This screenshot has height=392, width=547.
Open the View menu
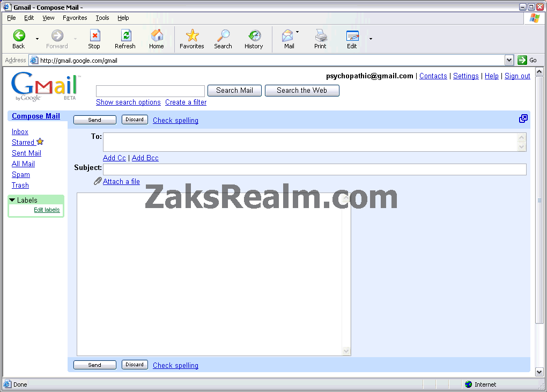click(48, 18)
